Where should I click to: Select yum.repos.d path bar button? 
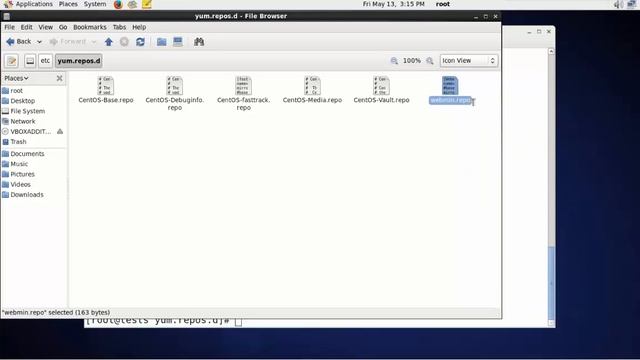79,61
